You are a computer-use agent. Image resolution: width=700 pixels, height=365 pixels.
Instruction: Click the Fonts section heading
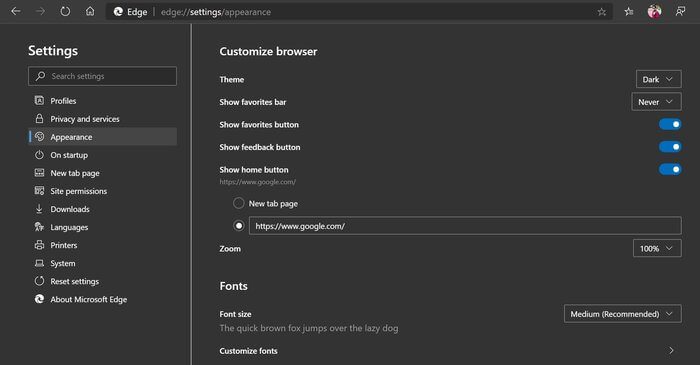point(233,286)
